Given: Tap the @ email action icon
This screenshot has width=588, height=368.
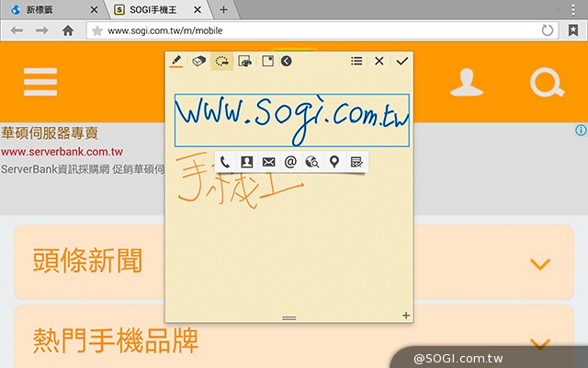Looking at the screenshot, I should pyautogui.click(x=290, y=162).
